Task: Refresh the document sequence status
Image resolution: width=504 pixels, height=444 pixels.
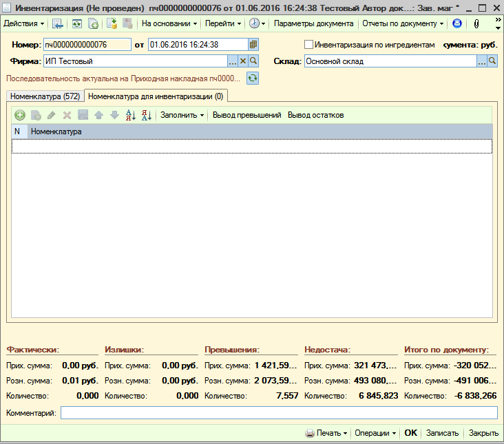Action: [x=253, y=78]
